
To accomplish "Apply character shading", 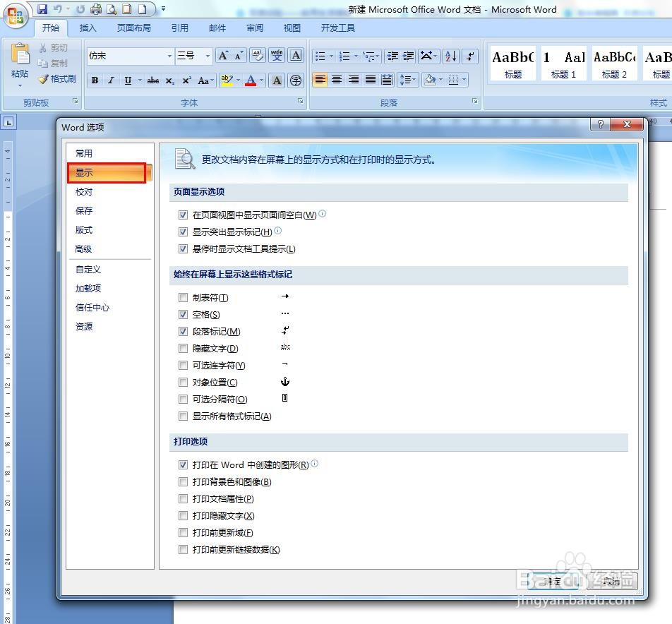I will 277,80.
